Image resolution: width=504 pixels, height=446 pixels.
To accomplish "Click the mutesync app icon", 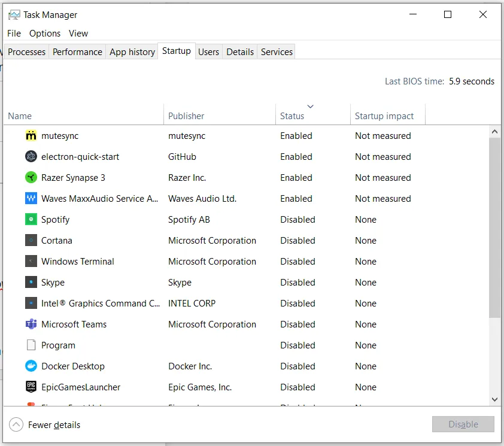I will click(x=31, y=136).
